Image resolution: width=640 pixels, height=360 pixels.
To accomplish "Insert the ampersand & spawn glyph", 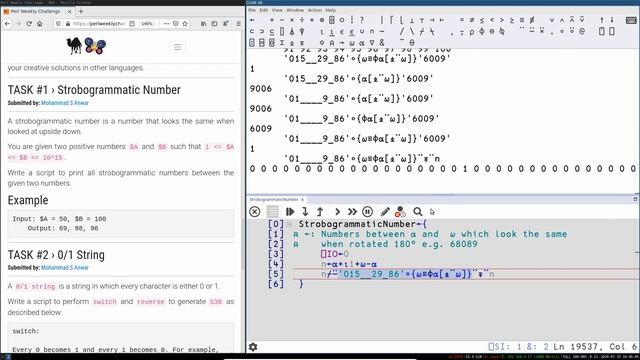I will point(382,42).
